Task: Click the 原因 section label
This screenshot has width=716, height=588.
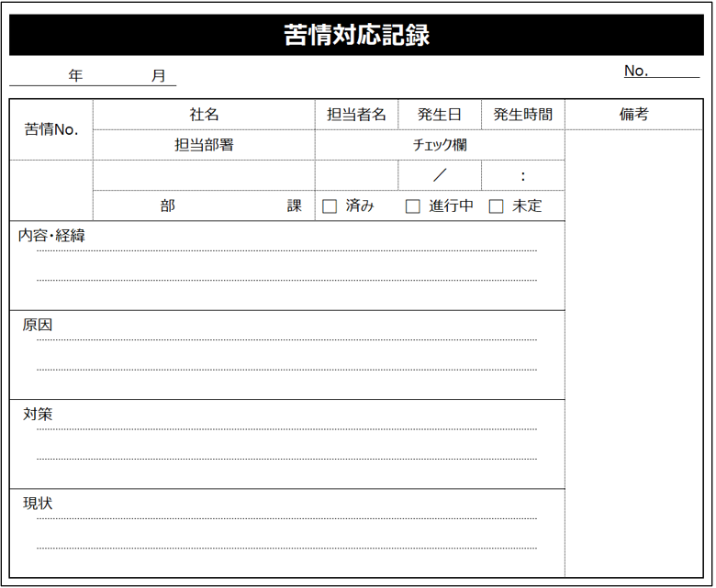Action: [x=38, y=325]
